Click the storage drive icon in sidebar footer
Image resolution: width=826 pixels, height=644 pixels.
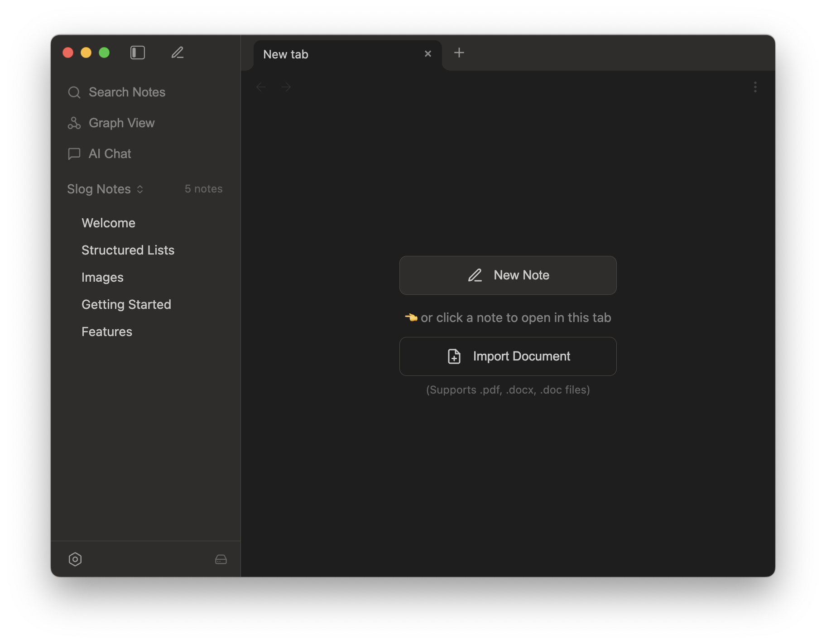coord(221,559)
